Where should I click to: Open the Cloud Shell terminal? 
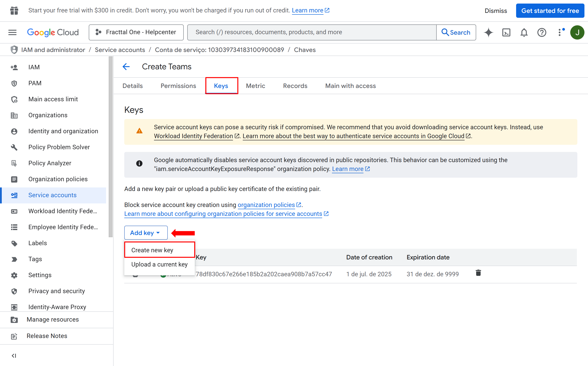506,32
